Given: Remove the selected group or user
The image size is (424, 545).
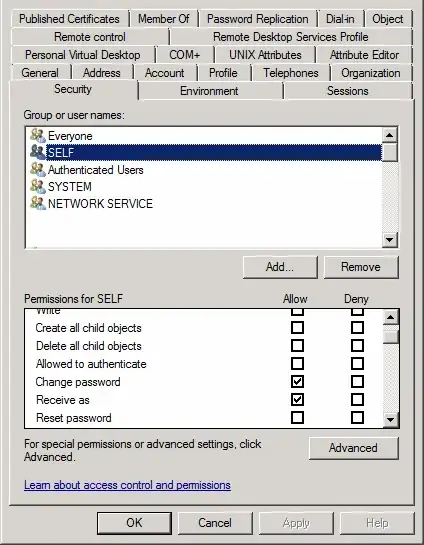Looking at the screenshot, I should tap(361, 267).
